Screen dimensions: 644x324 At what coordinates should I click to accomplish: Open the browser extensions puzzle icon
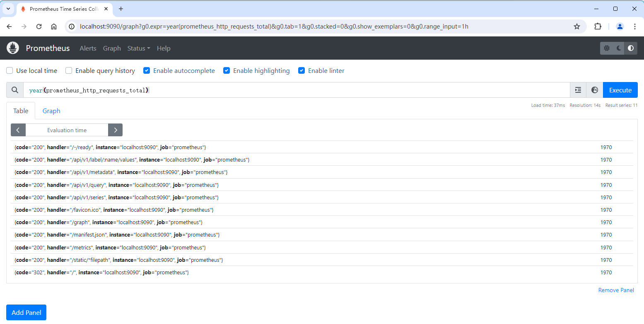point(598,27)
